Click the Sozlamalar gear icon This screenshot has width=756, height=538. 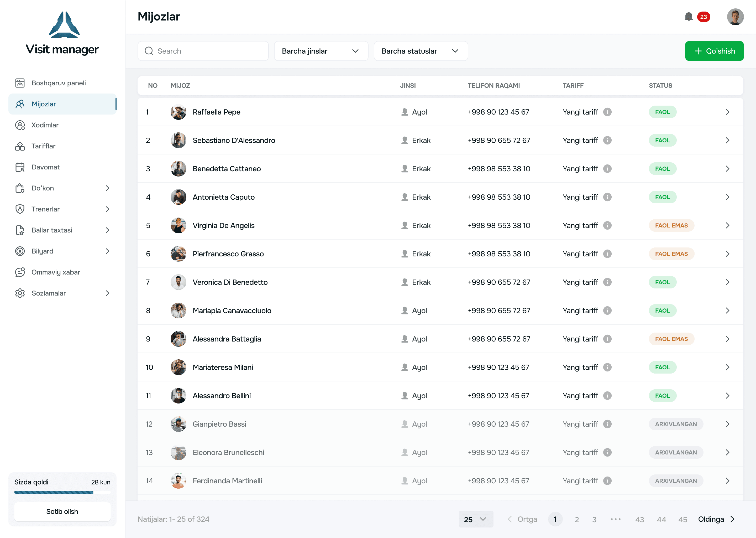(20, 293)
